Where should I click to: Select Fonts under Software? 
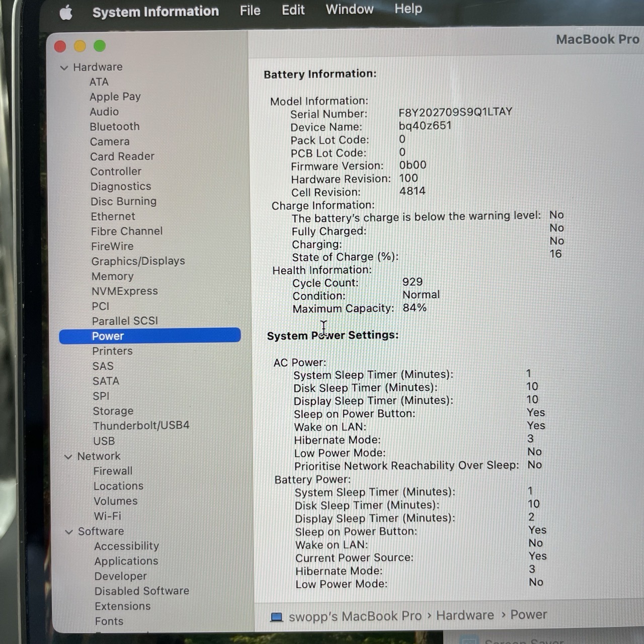[109, 622]
